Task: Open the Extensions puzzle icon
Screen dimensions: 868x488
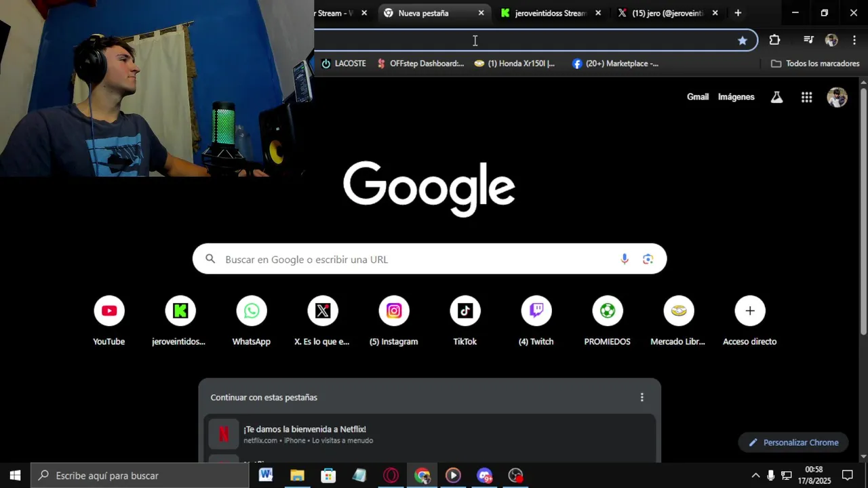Action: pos(774,40)
